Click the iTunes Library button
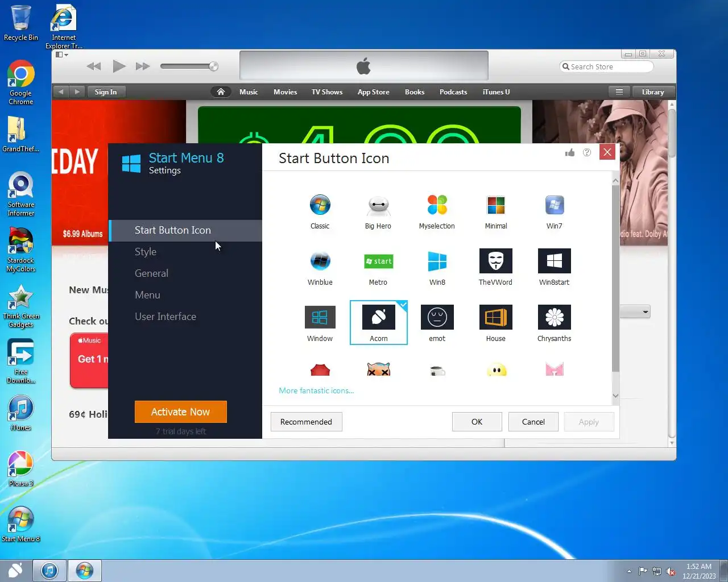728x582 pixels. tap(653, 92)
